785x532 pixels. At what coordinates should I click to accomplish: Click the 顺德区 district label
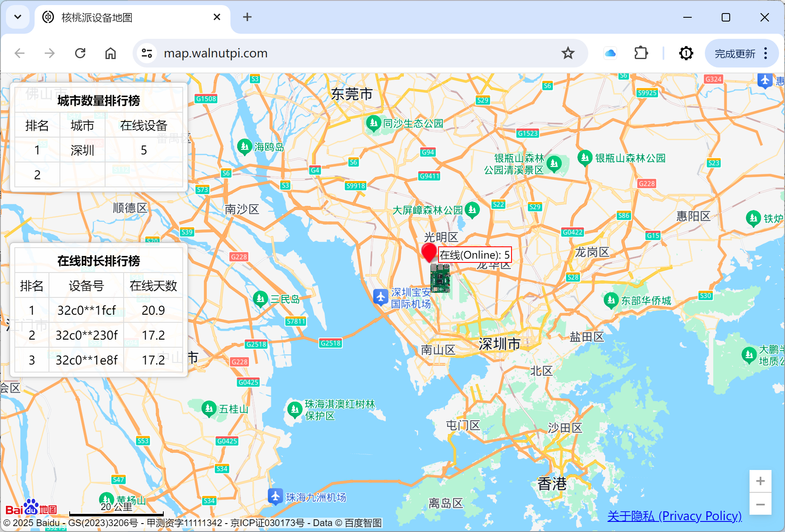click(130, 208)
